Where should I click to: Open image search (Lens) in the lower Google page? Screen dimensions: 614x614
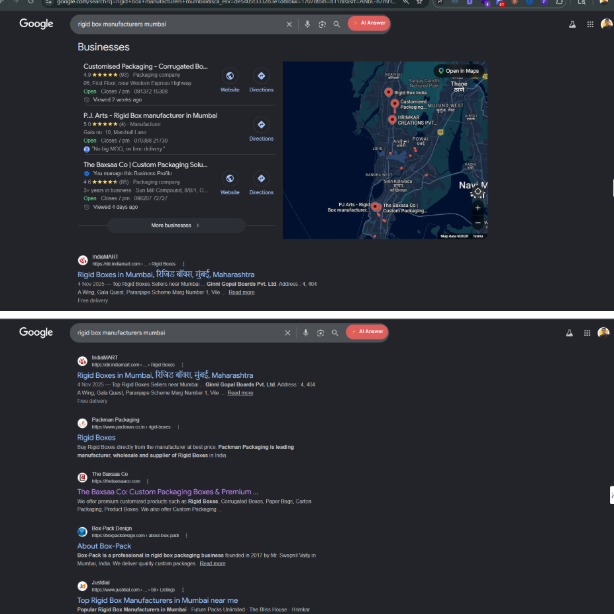click(320, 333)
